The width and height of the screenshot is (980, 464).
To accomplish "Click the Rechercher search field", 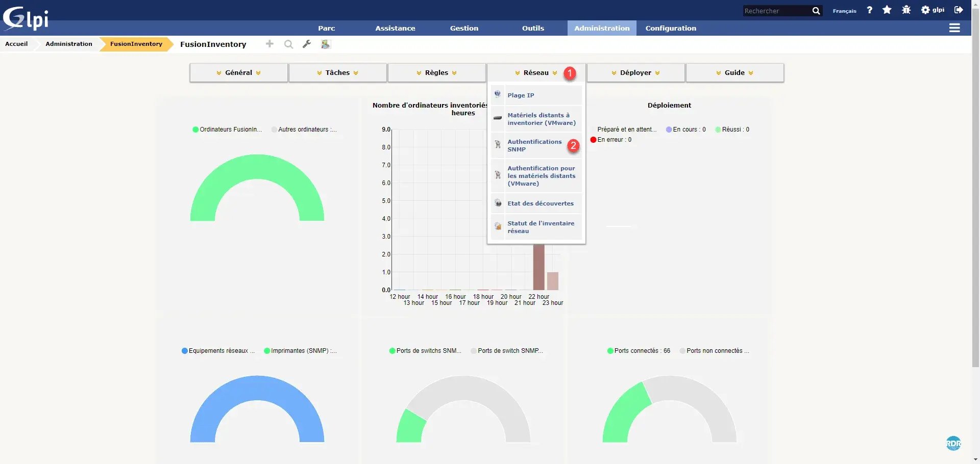I will click(777, 11).
